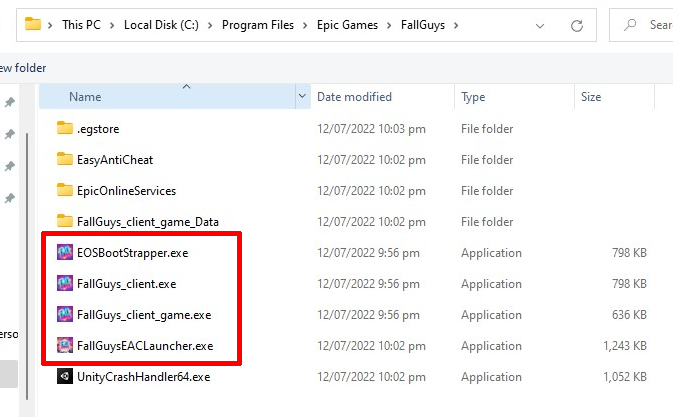Click the FallGuys_client.exe application icon
The height and width of the screenshot is (417, 673).
tap(65, 283)
